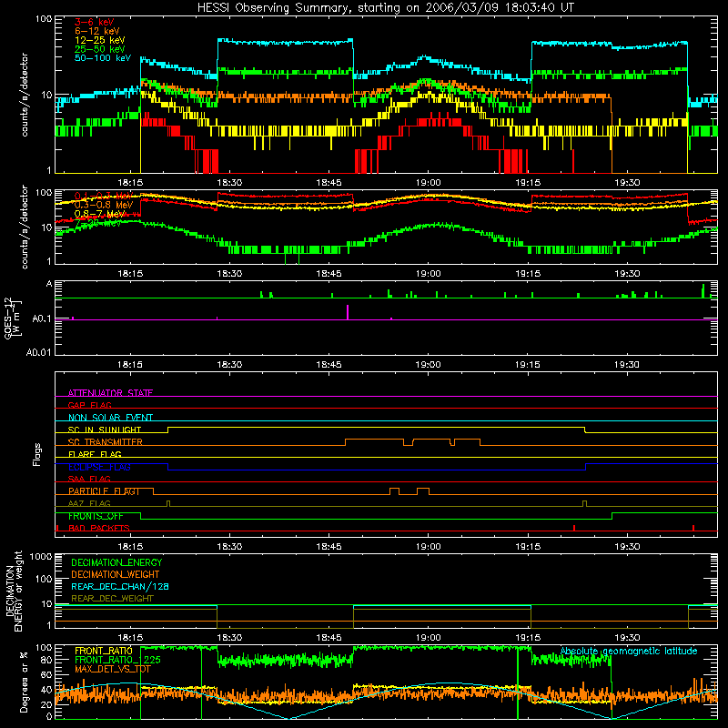Screen dimensions: 728x728
Task: Select the red 3-6 keV legend label
Action: [x=95, y=22]
